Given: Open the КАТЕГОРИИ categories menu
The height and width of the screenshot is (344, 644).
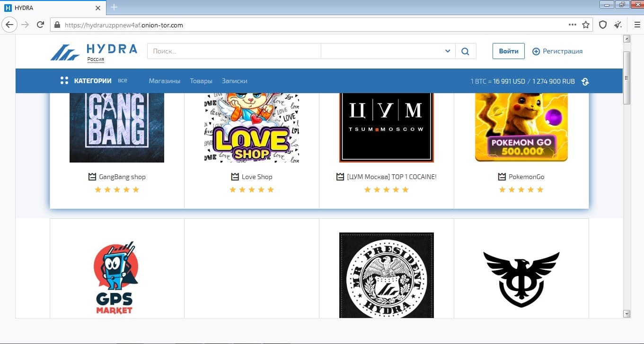Looking at the screenshot, I should pyautogui.click(x=86, y=81).
